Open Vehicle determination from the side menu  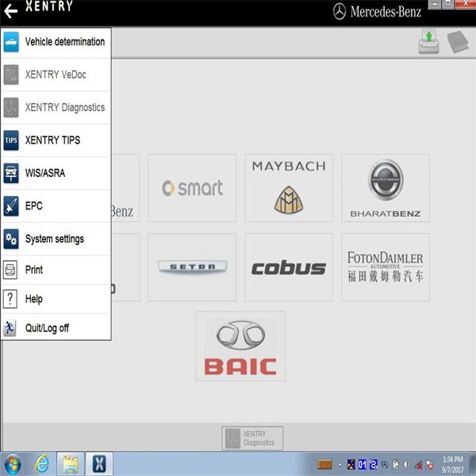(56, 42)
